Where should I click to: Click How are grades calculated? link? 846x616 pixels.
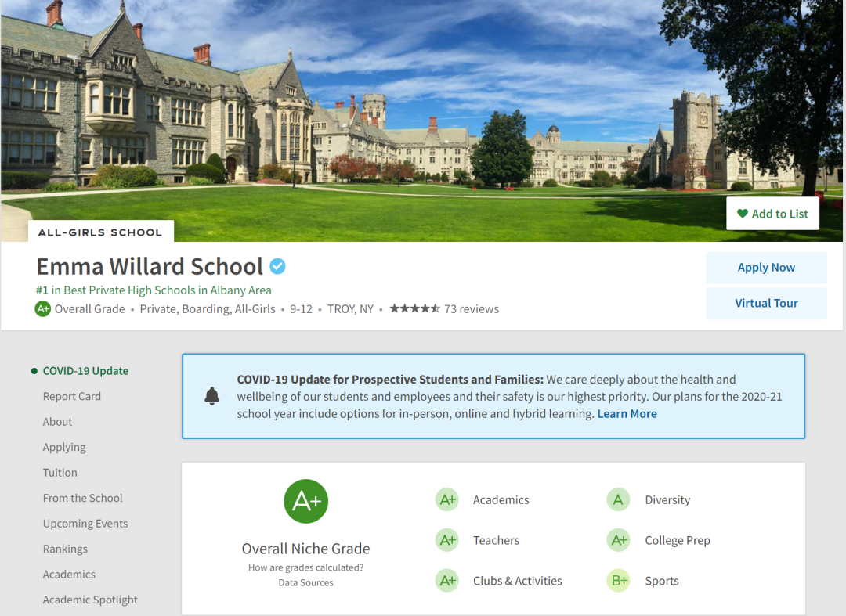[306, 567]
